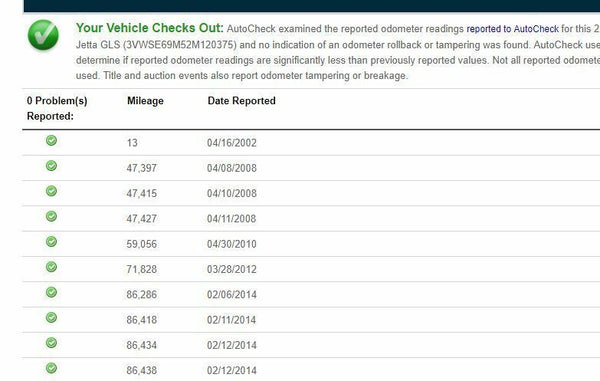600x381 pixels.
Task: Click the Date Reported column header
Action: tap(241, 101)
